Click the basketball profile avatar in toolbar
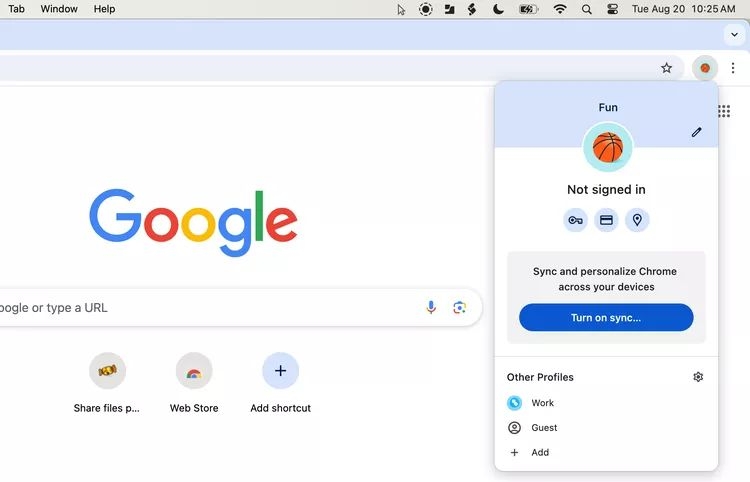The image size is (750, 482). click(705, 68)
